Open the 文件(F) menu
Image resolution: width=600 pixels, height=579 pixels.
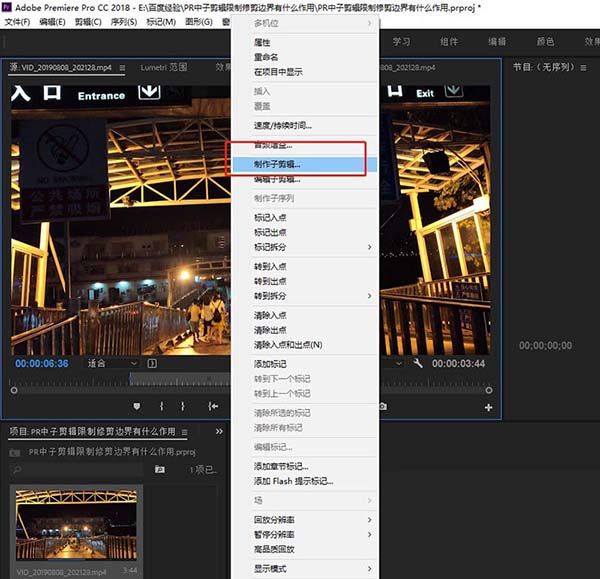(x=17, y=22)
